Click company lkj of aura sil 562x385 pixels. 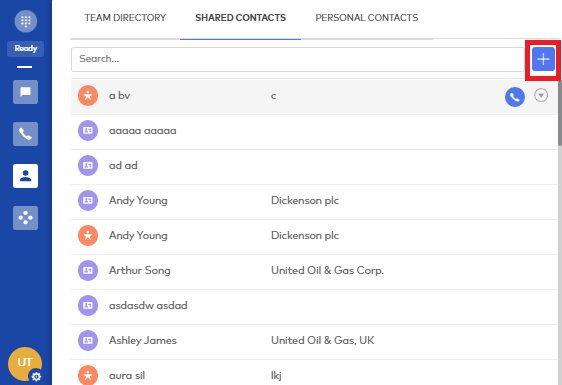(276, 375)
